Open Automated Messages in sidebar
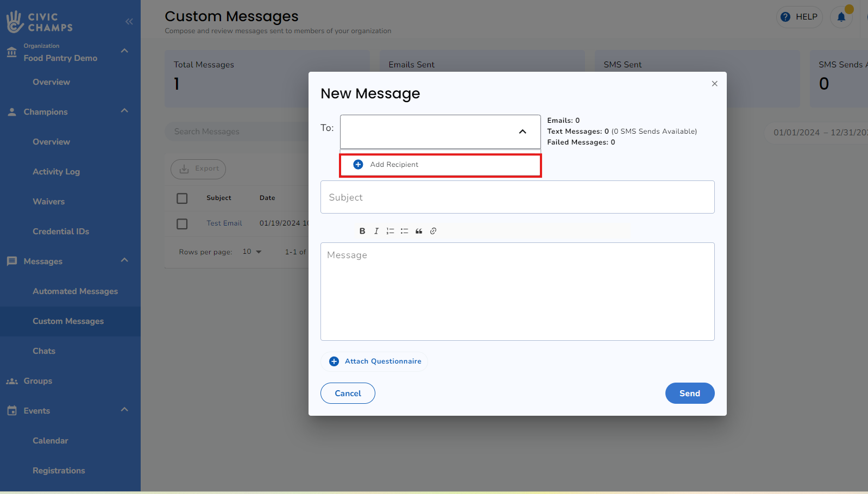Screen dimensions: 868x494 (x=75, y=291)
